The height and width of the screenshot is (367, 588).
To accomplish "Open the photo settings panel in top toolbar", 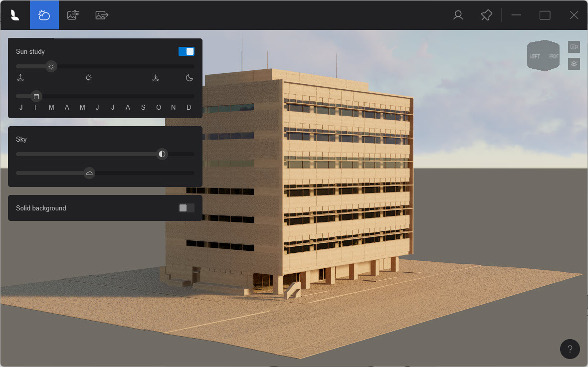I will point(73,15).
